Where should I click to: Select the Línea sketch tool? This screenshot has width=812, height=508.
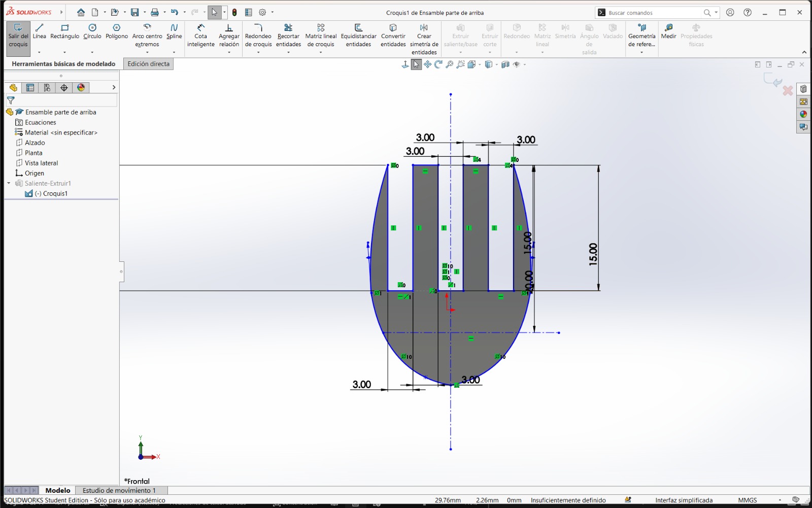tap(39, 31)
